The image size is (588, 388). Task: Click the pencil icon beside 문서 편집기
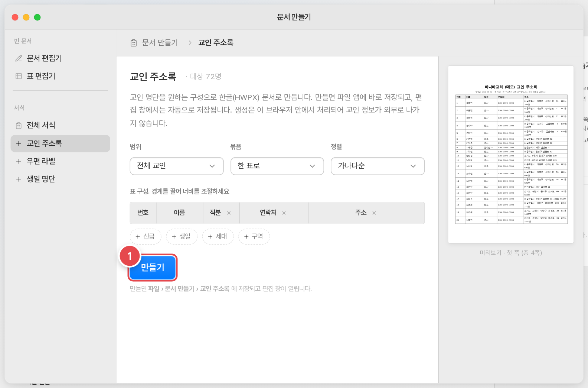tap(19, 58)
